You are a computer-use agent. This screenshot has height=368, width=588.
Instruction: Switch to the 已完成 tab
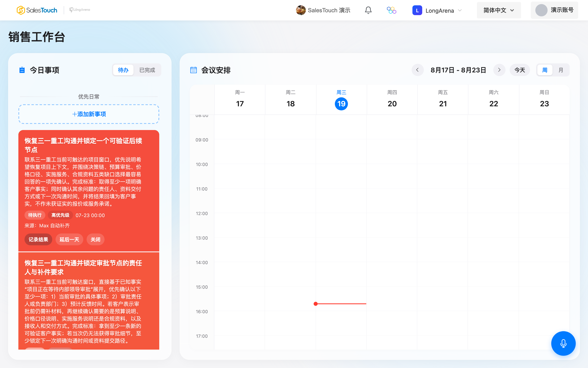click(x=147, y=70)
